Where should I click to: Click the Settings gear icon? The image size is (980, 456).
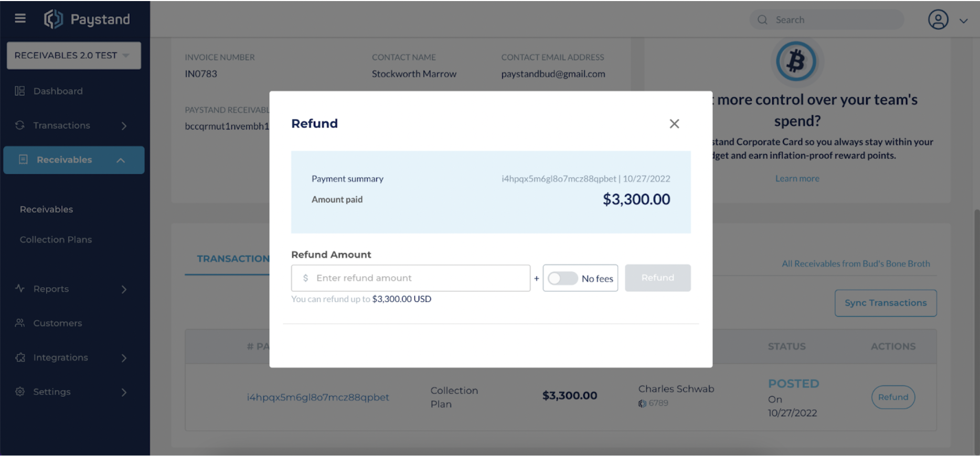[20, 392]
